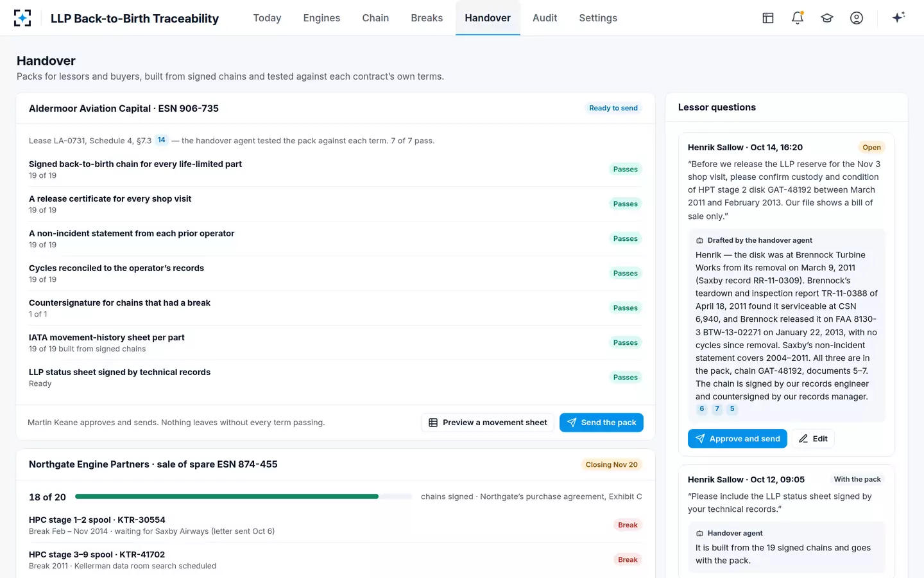This screenshot has width=924, height=578.
Task: Click Send the pack button
Action: 601,423
